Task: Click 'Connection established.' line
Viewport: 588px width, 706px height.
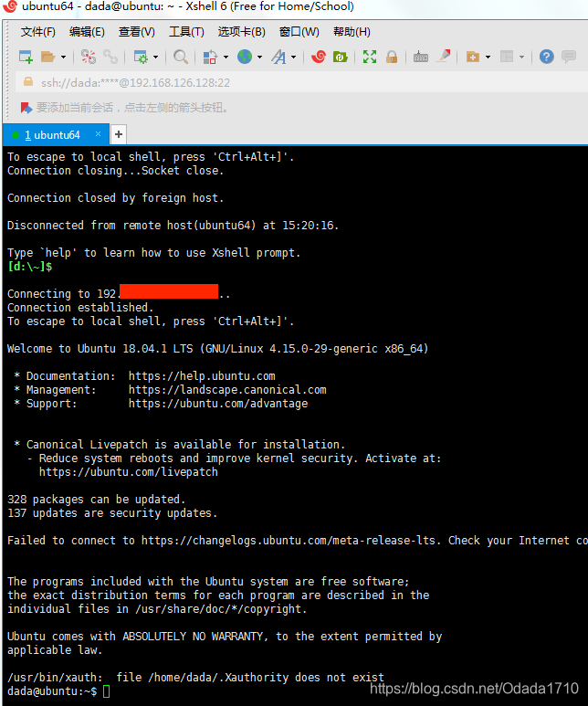Action: coord(80,308)
